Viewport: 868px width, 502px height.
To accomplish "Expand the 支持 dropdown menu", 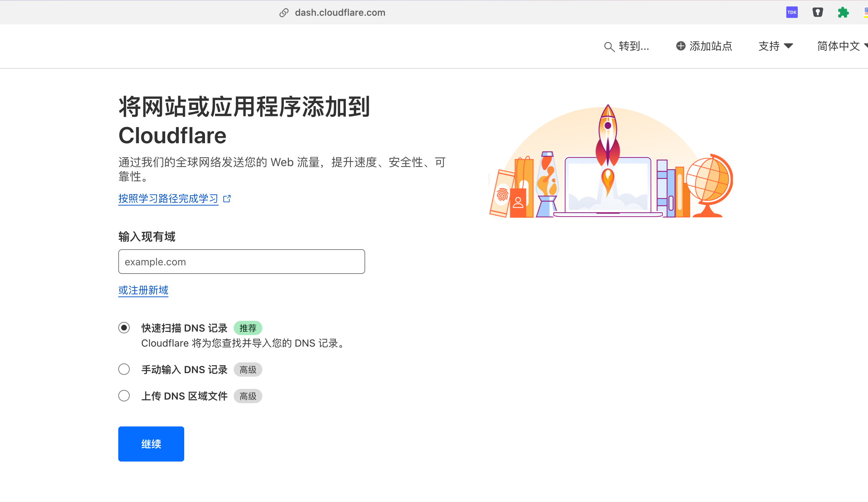I will 776,46.
